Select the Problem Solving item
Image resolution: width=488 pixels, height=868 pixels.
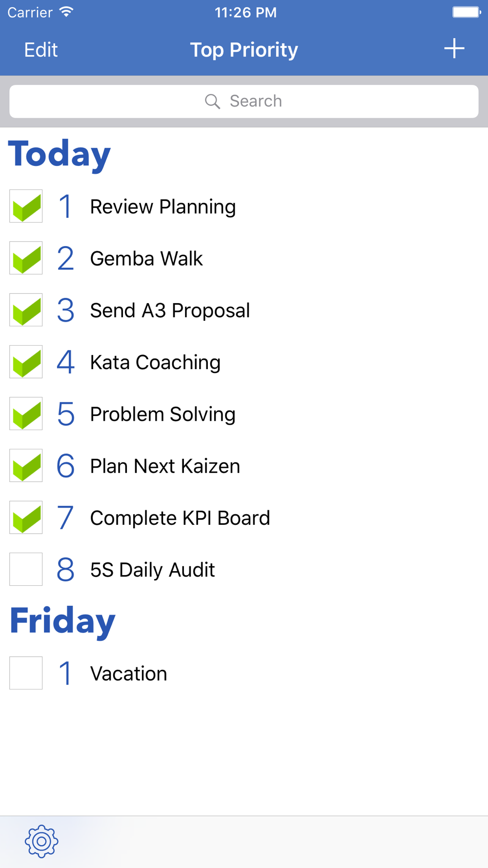163,414
